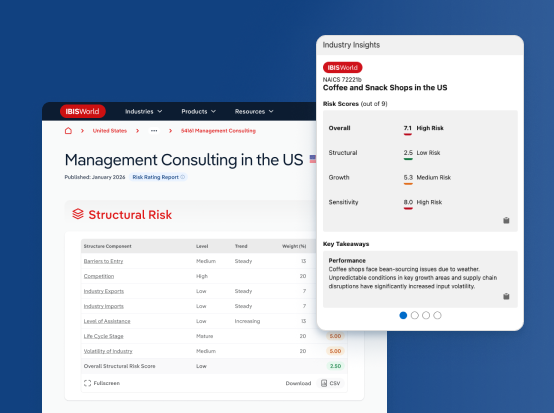
Task: Select the third carousel dot
Action: coord(426,315)
